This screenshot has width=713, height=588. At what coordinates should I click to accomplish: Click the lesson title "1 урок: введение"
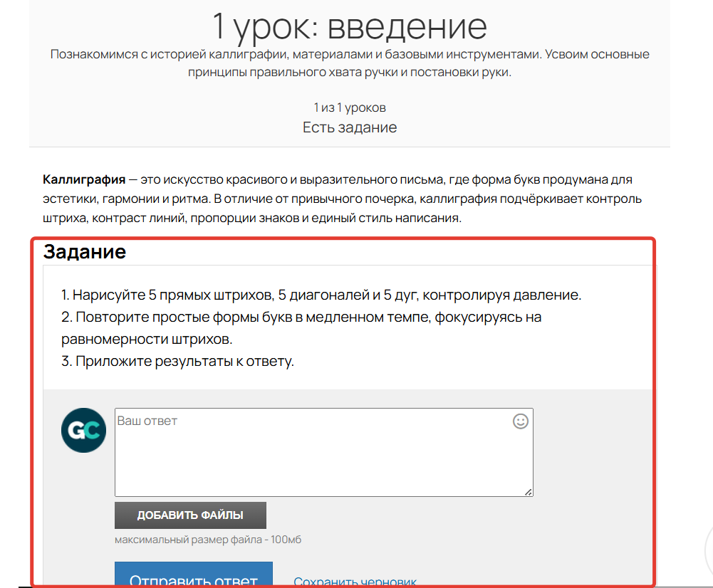(x=350, y=27)
